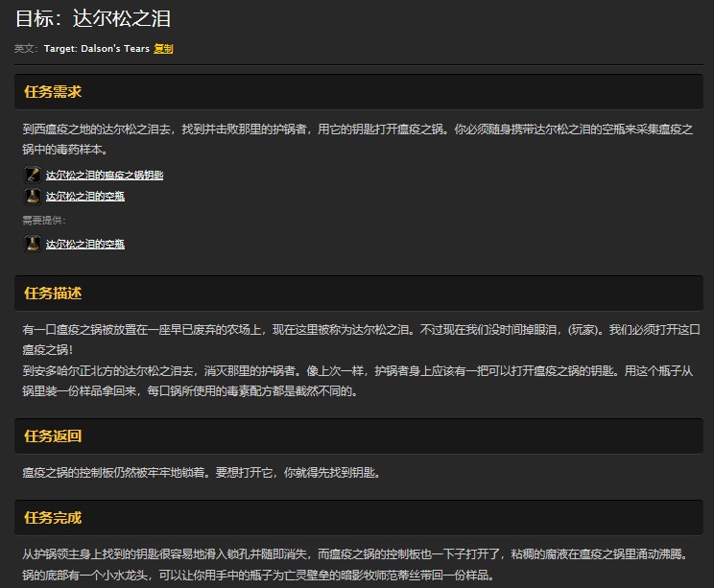Click the 任务返回 section header
The image size is (714, 588).
click(53, 436)
